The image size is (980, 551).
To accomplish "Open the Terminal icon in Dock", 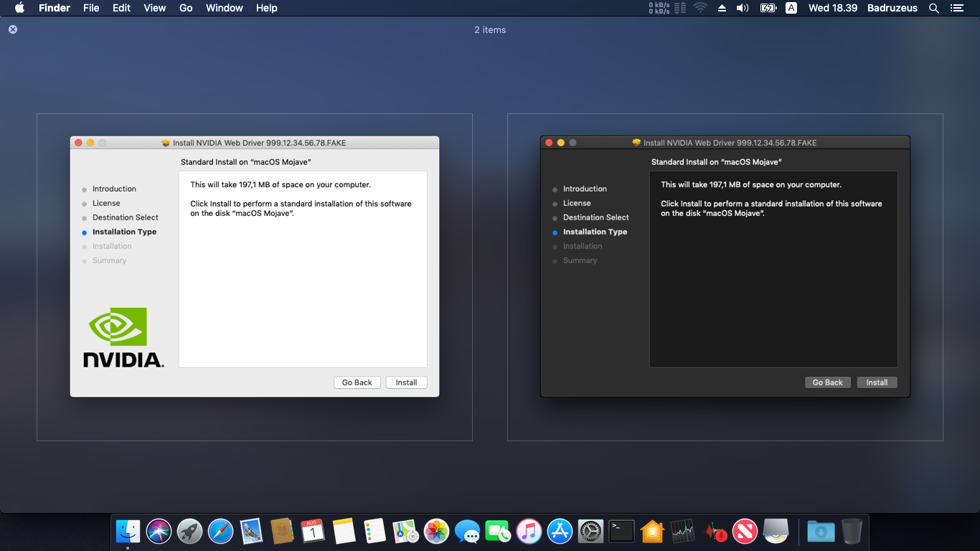I will (621, 532).
